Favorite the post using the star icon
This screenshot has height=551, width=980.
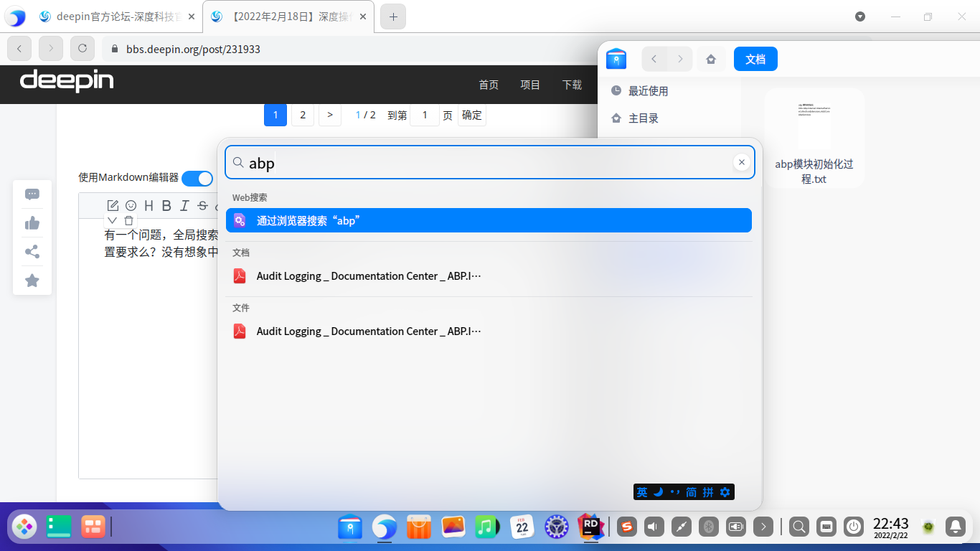pyautogui.click(x=32, y=280)
